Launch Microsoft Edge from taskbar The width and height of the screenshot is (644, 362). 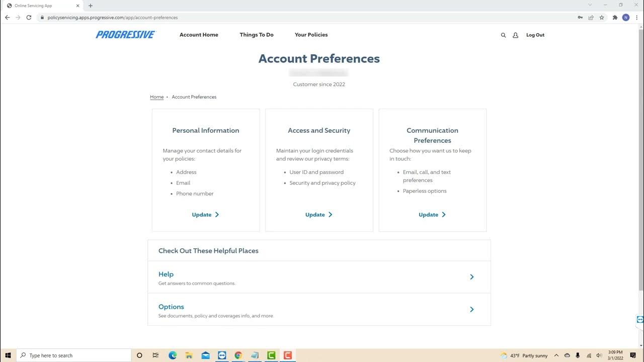coord(173,355)
